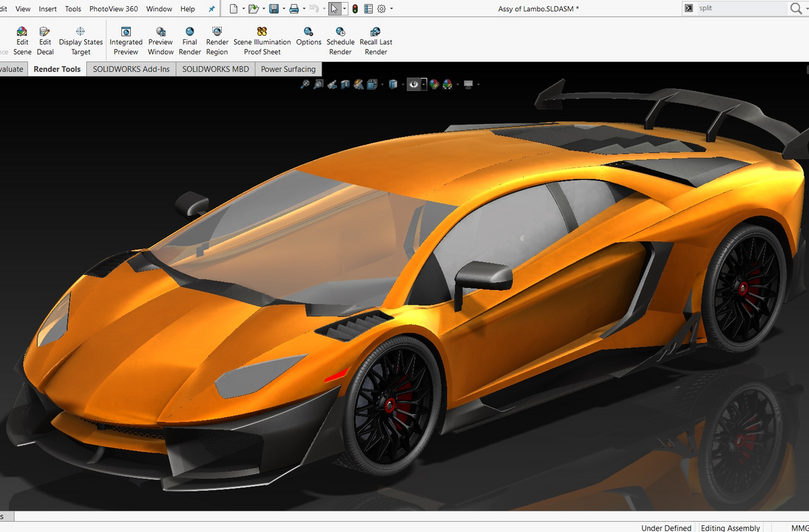Expand the Open file dropdown arrow
The image size is (809, 532).
[x=263, y=9]
